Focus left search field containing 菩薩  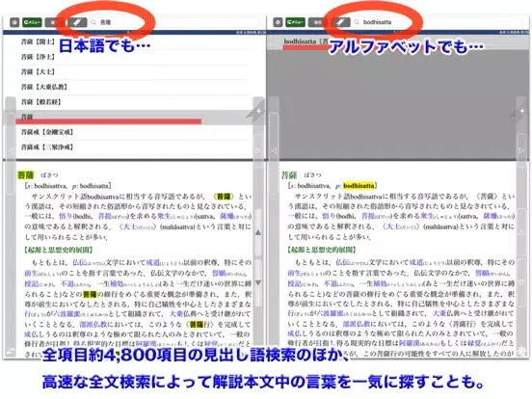coord(174,22)
